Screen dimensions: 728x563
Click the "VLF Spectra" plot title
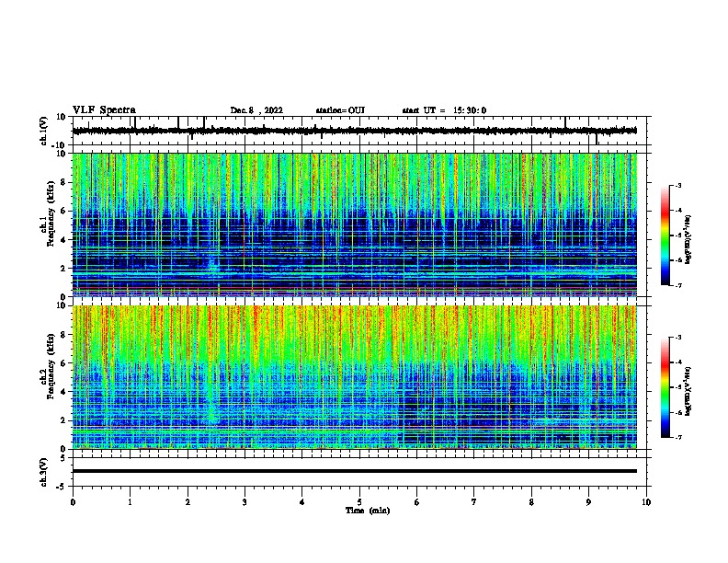tap(104, 110)
